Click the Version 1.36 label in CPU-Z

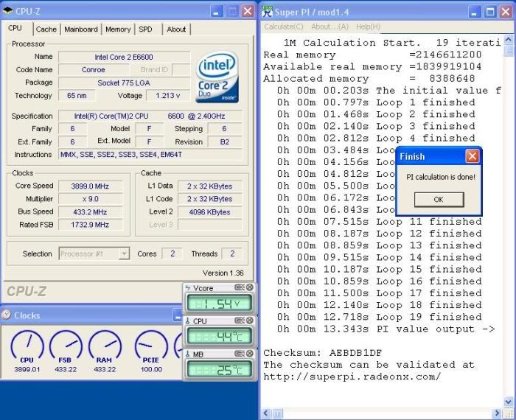223,273
